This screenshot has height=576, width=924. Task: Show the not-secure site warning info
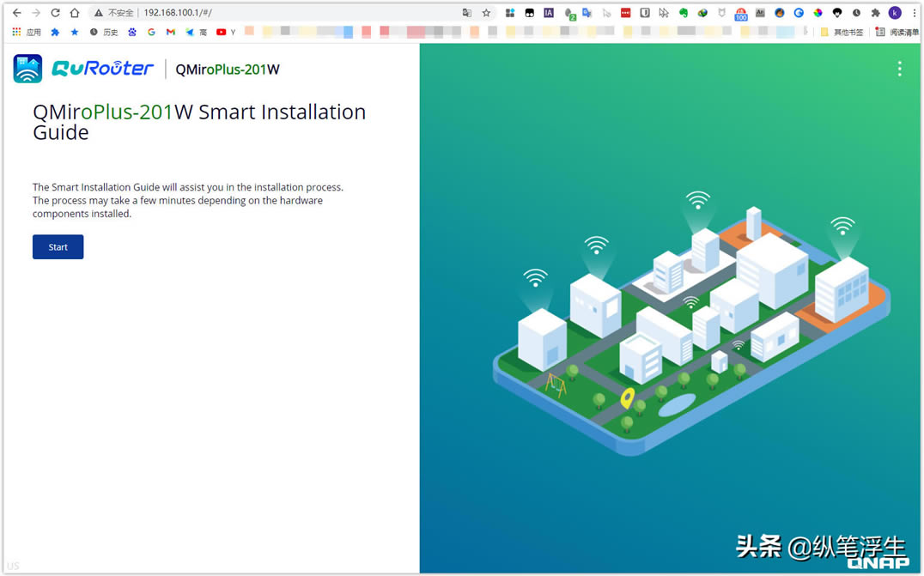pos(113,12)
